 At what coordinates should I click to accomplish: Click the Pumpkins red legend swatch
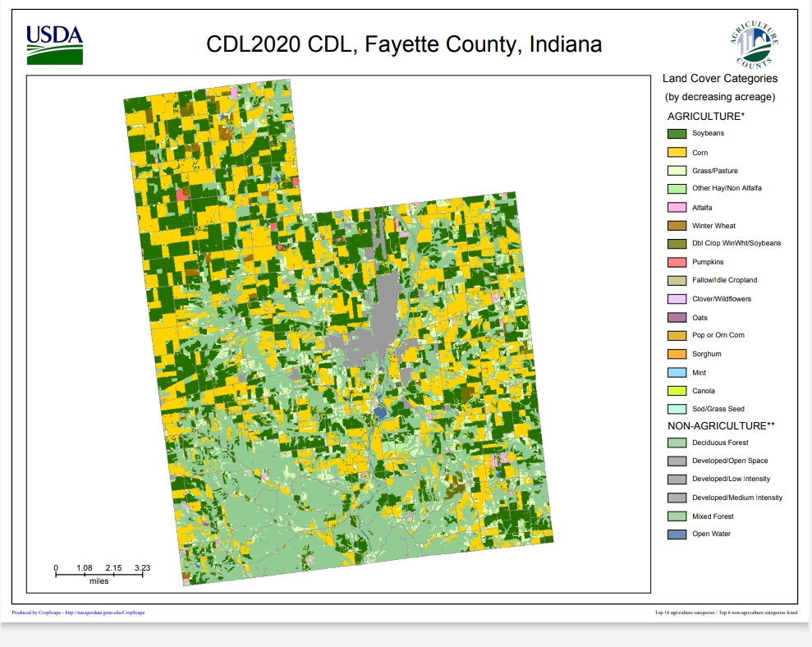(677, 263)
